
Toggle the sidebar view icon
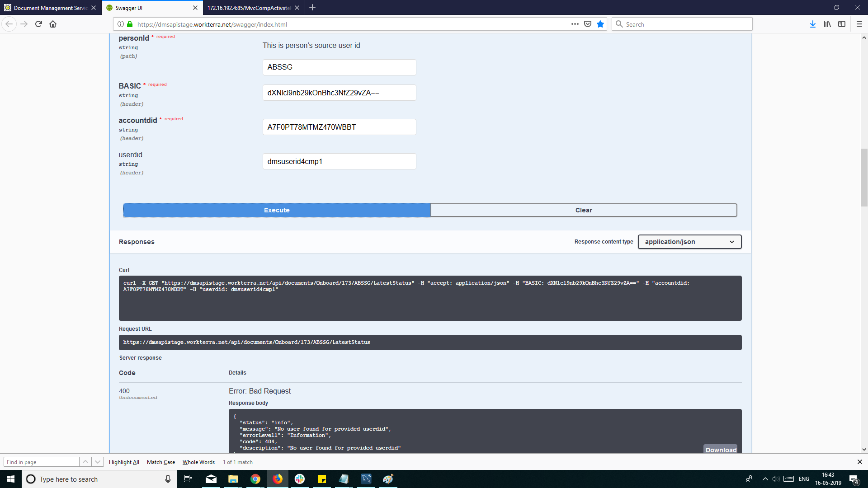coord(841,24)
